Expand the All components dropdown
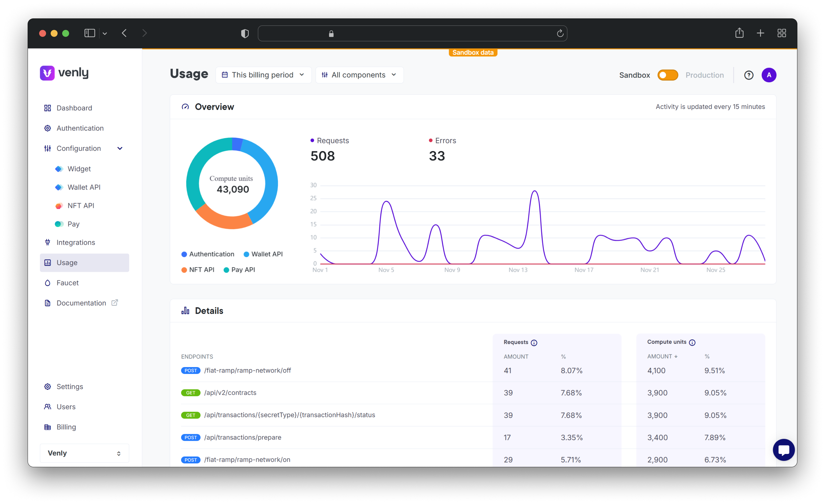This screenshot has width=825, height=504. click(x=360, y=75)
